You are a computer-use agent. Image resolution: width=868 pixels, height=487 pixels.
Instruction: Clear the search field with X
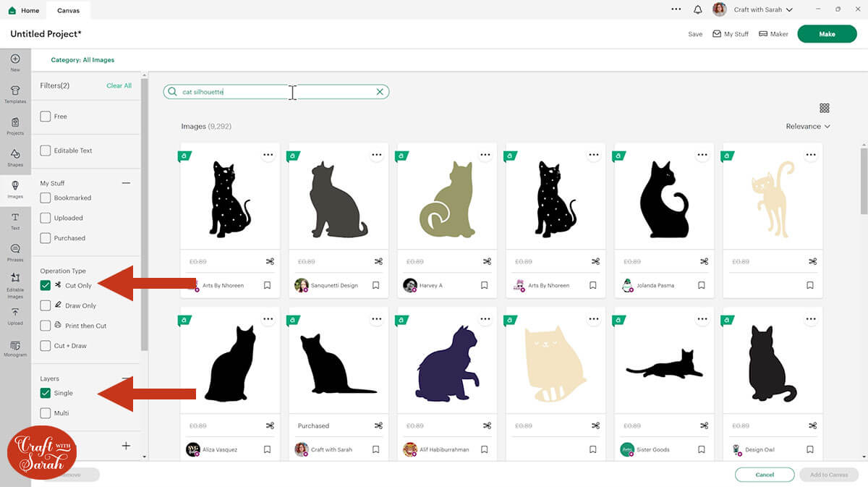tap(380, 92)
